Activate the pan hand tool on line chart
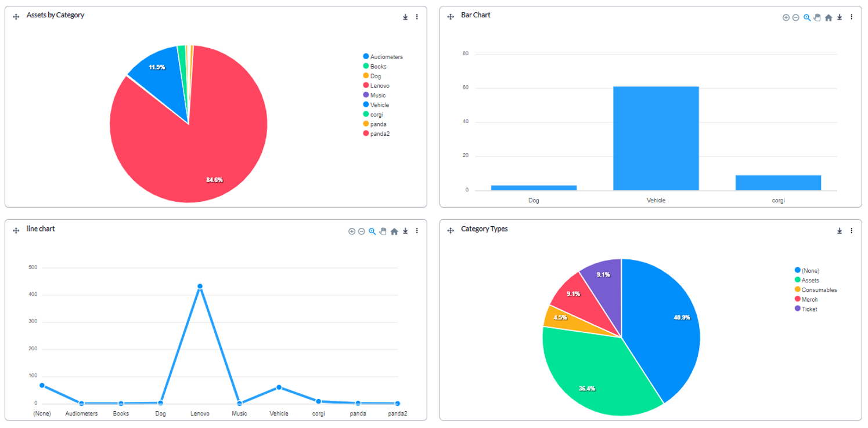The width and height of the screenshot is (868, 428). [383, 231]
